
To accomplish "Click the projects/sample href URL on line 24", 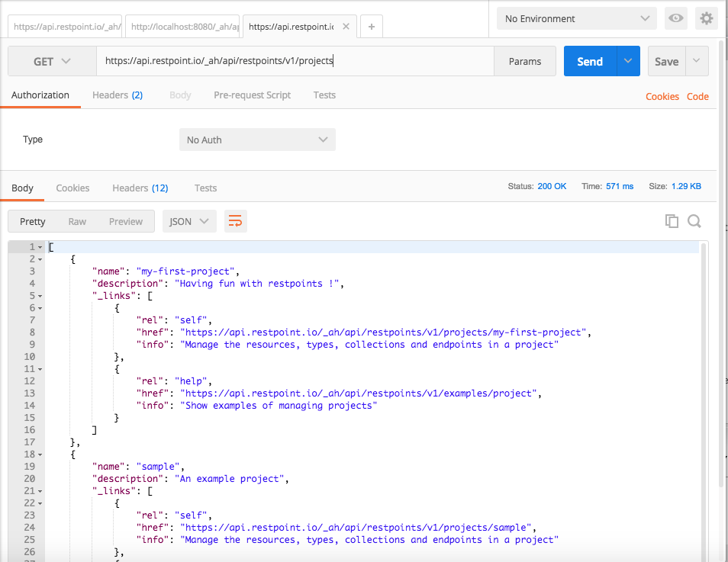I will click(356, 528).
